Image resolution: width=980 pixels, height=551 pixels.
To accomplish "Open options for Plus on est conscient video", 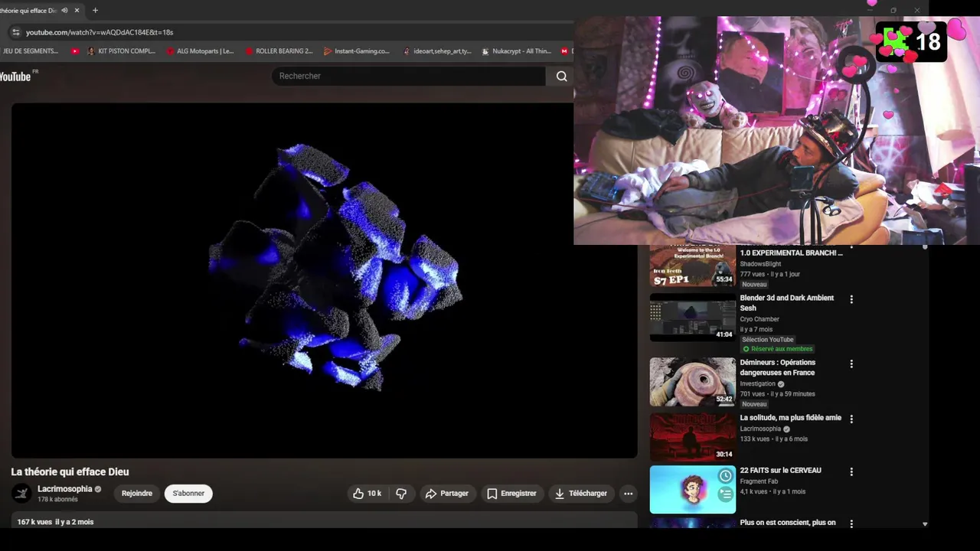I will pyautogui.click(x=851, y=524).
